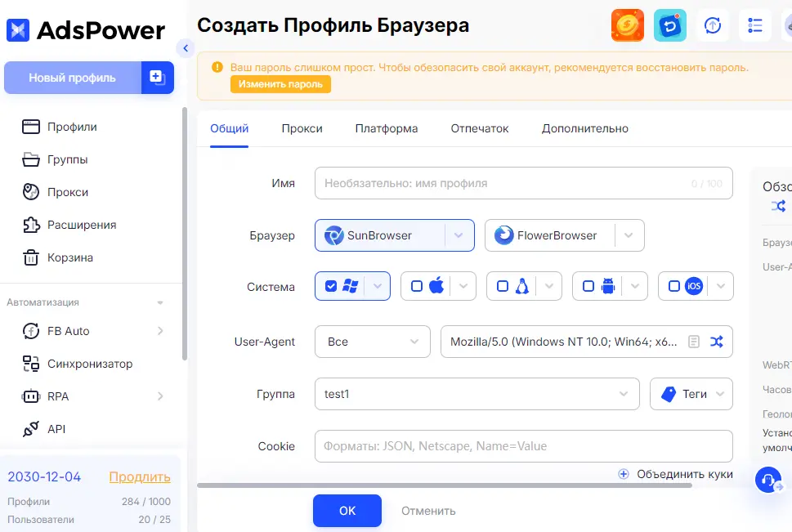
Task: Click the Изменить пароль button
Action: tap(280, 84)
